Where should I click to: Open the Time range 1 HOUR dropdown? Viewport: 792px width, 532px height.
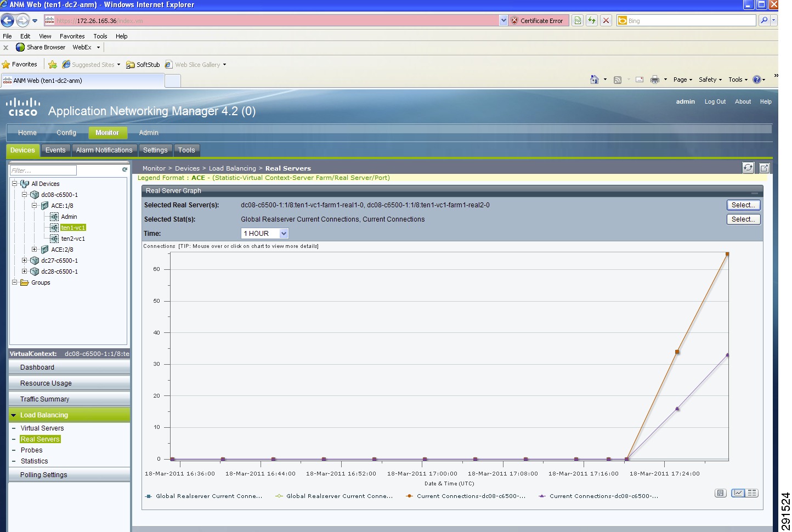pyautogui.click(x=284, y=234)
